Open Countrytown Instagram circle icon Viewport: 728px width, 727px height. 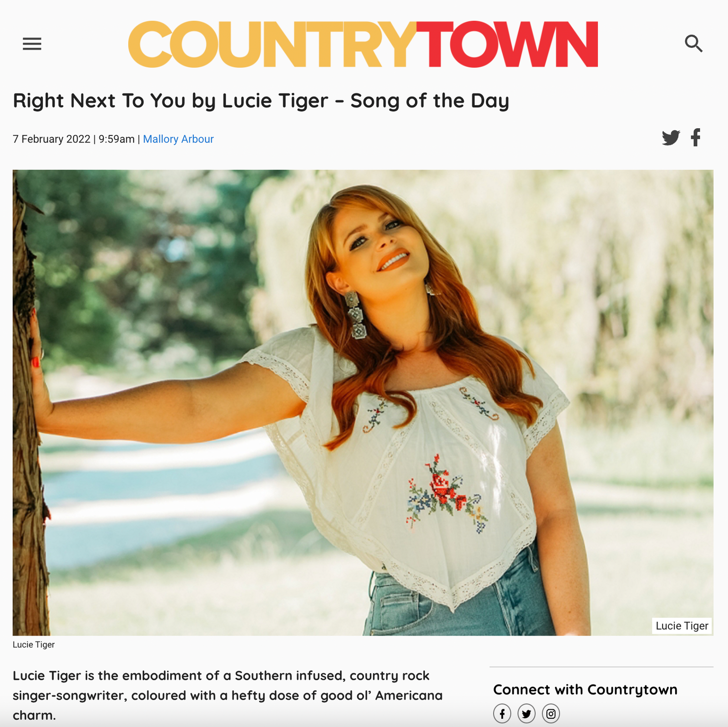tap(551, 714)
